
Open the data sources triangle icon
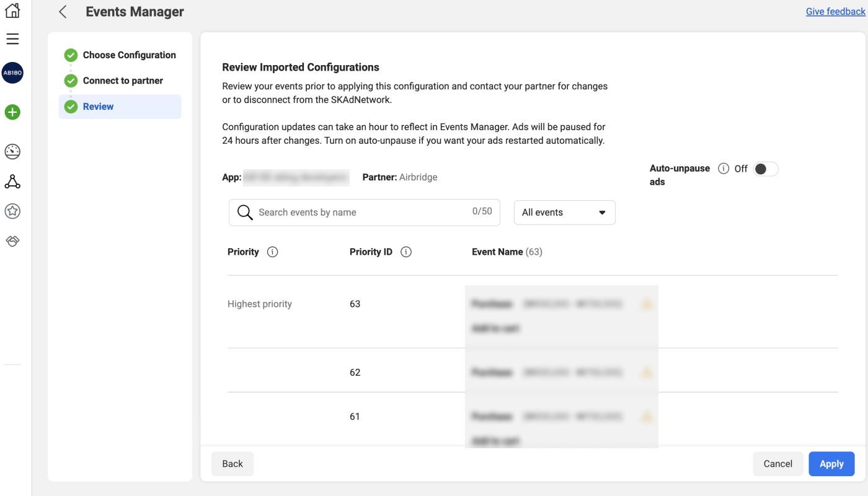click(x=12, y=182)
